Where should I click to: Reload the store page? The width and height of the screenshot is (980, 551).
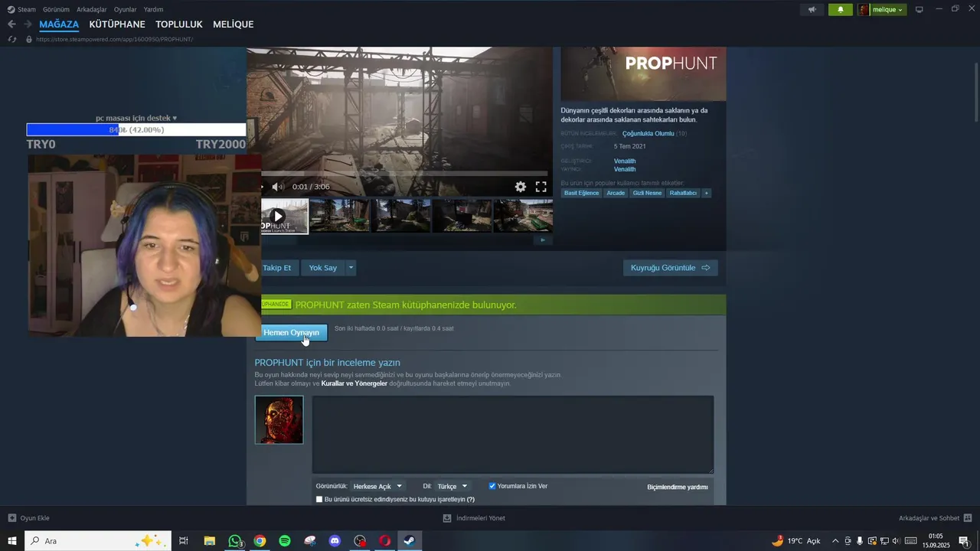11,39
